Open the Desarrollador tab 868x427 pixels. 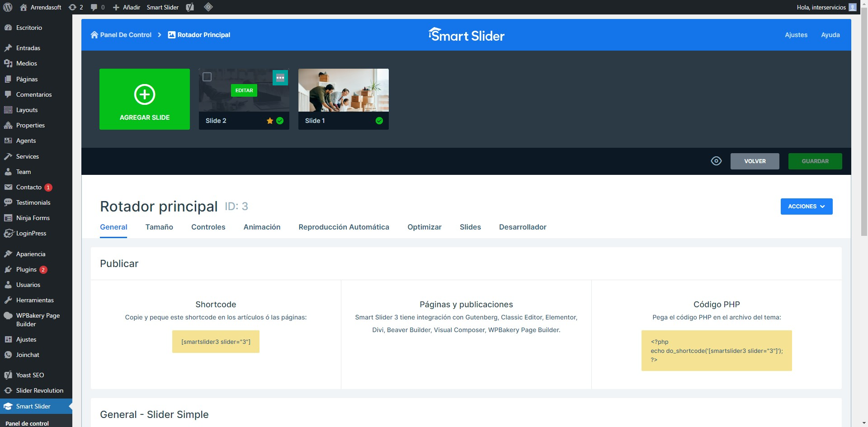pos(523,227)
